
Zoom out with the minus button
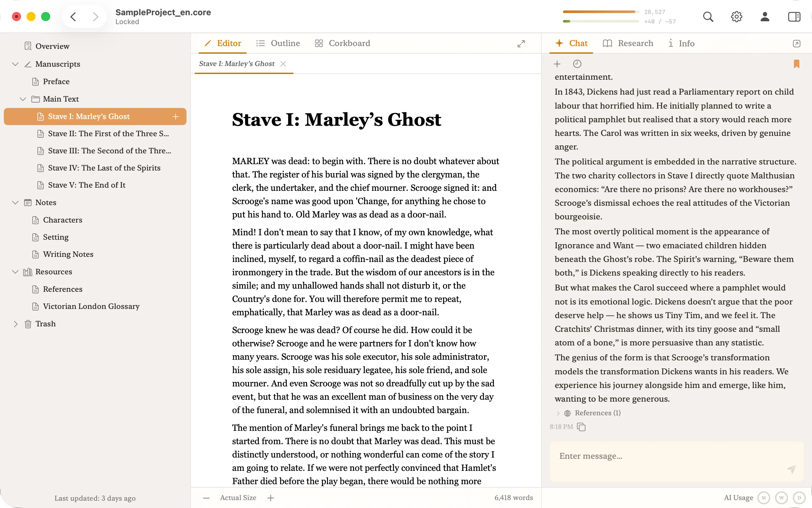pos(206,498)
